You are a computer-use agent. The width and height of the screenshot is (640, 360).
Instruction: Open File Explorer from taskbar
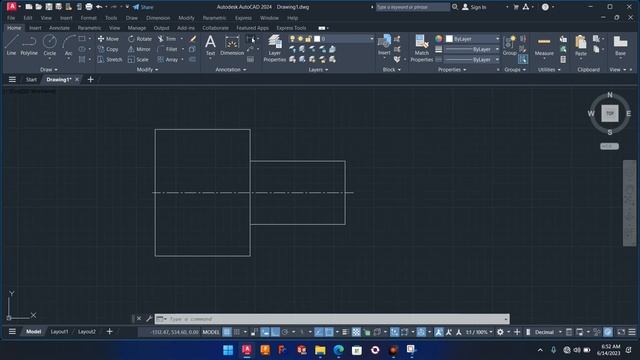pos(320,350)
